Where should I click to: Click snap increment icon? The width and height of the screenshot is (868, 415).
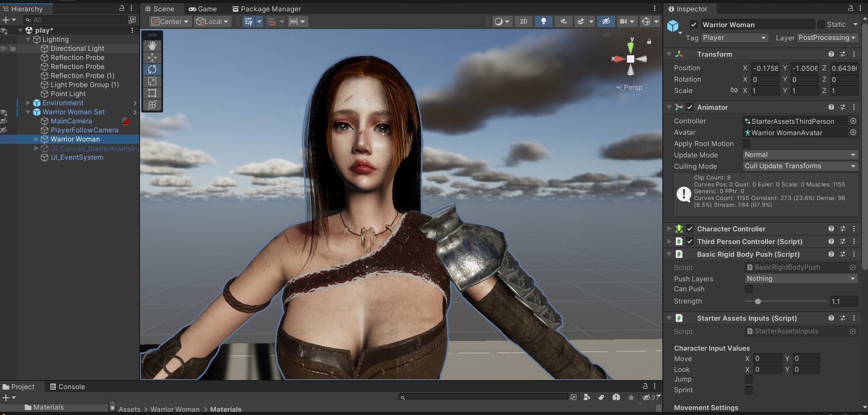tap(293, 21)
